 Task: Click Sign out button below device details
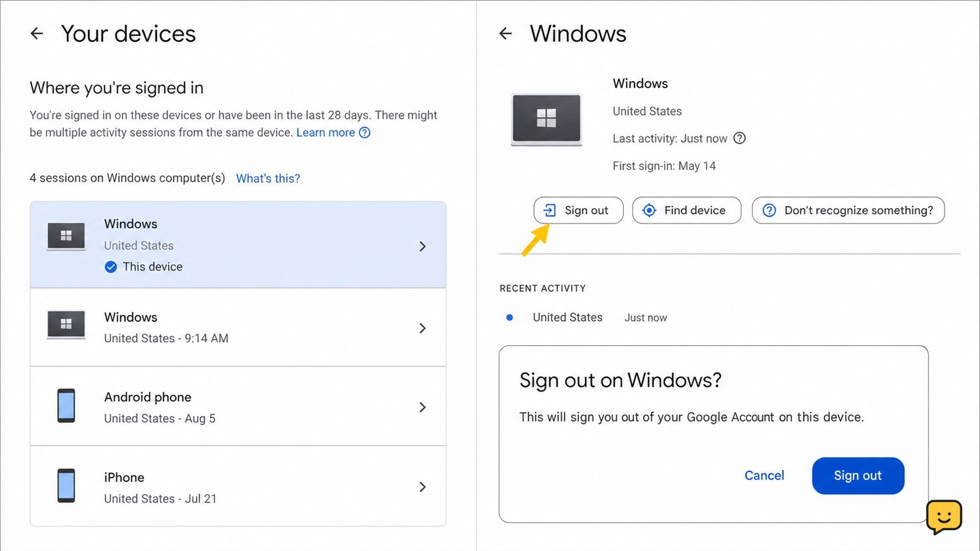pos(578,211)
